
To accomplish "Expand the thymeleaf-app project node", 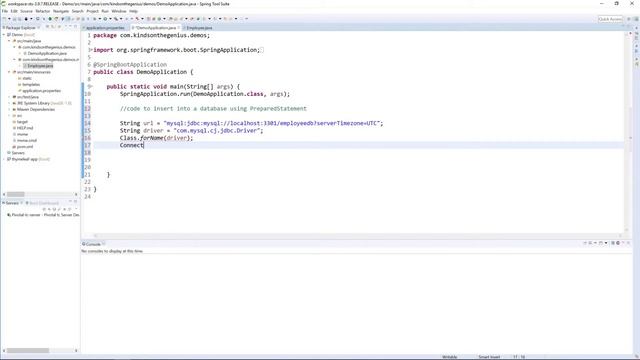I will 4,159.
